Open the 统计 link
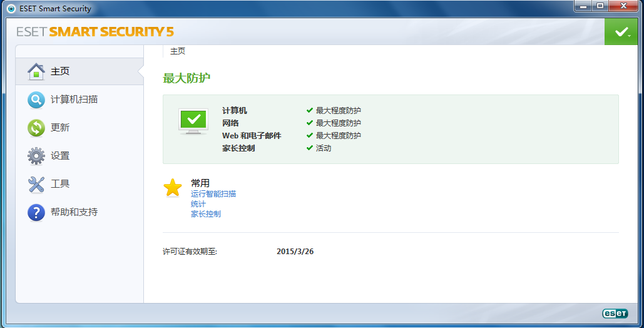This screenshot has height=328, width=644. [198, 204]
